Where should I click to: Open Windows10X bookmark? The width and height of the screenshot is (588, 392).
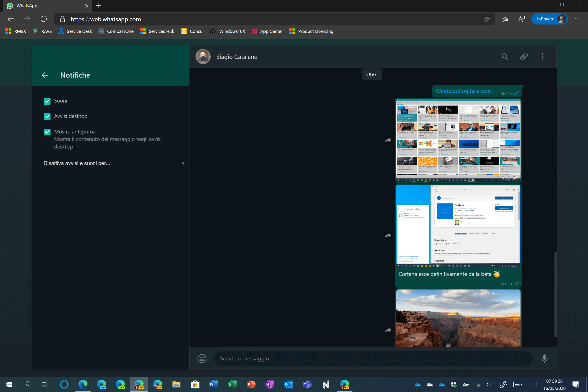pos(228,31)
